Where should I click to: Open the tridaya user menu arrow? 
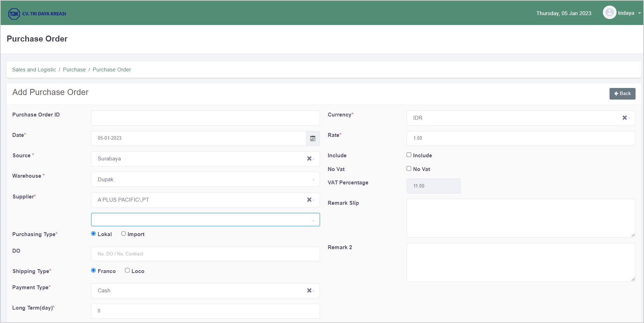tap(639, 13)
